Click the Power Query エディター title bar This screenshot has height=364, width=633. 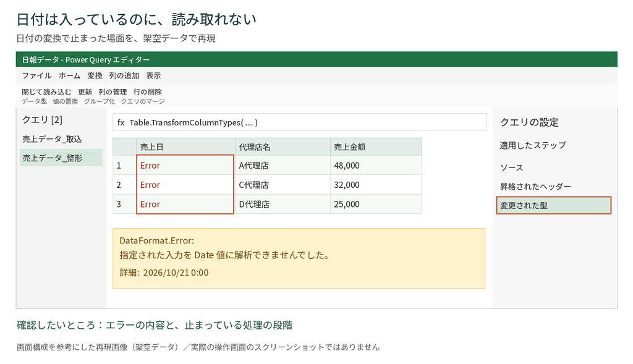[316, 59]
